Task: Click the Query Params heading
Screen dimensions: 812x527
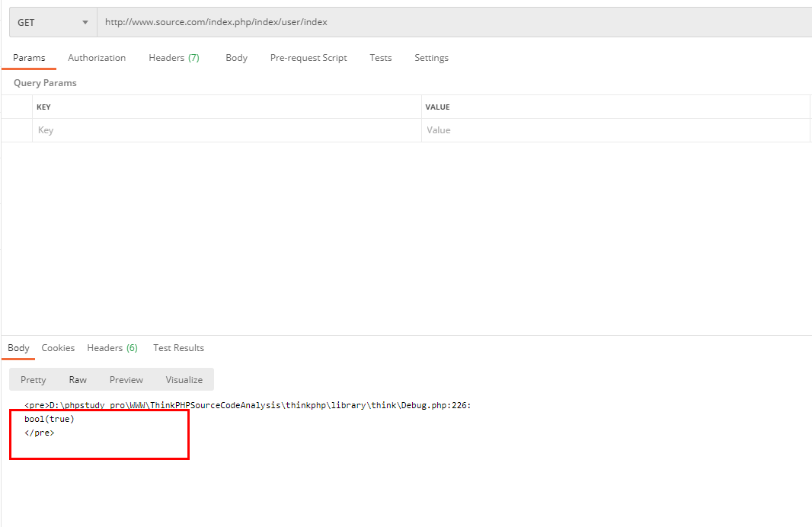Action: click(45, 83)
